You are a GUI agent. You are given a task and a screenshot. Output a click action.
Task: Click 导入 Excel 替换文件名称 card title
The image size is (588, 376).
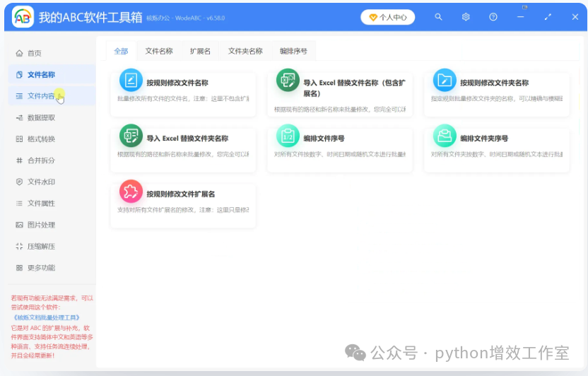click(354, 88)
